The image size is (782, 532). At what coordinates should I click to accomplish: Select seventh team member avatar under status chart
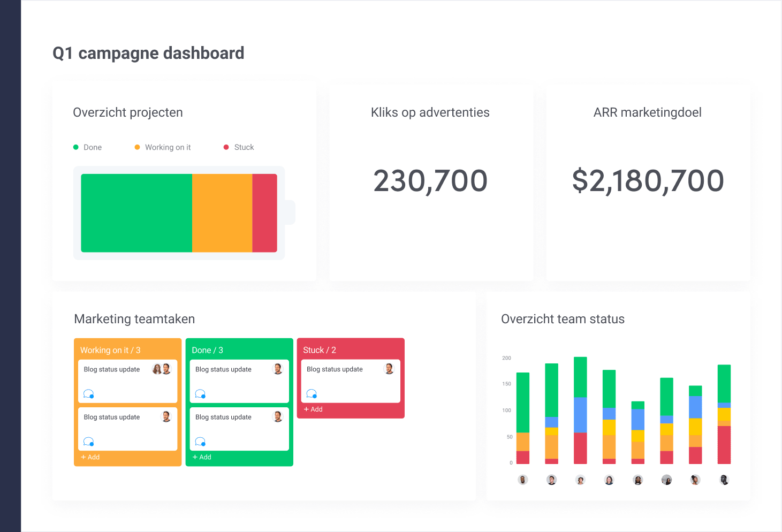point(695,480)
